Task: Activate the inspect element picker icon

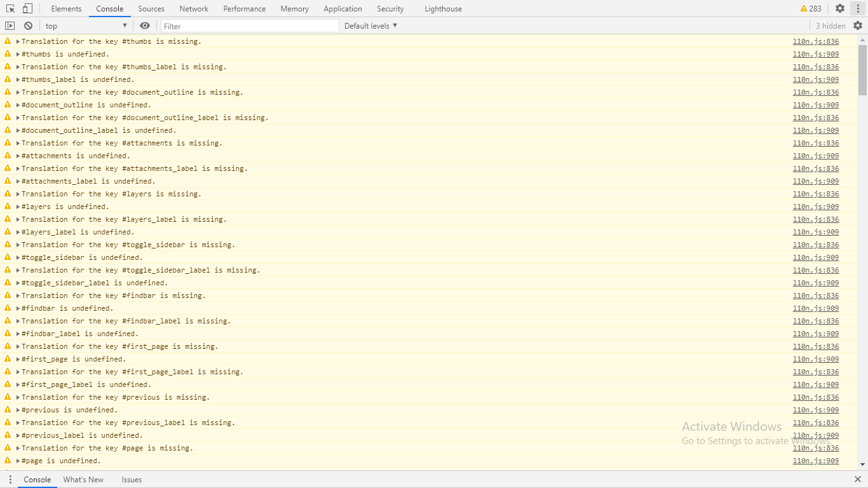Action: (11, 8)
